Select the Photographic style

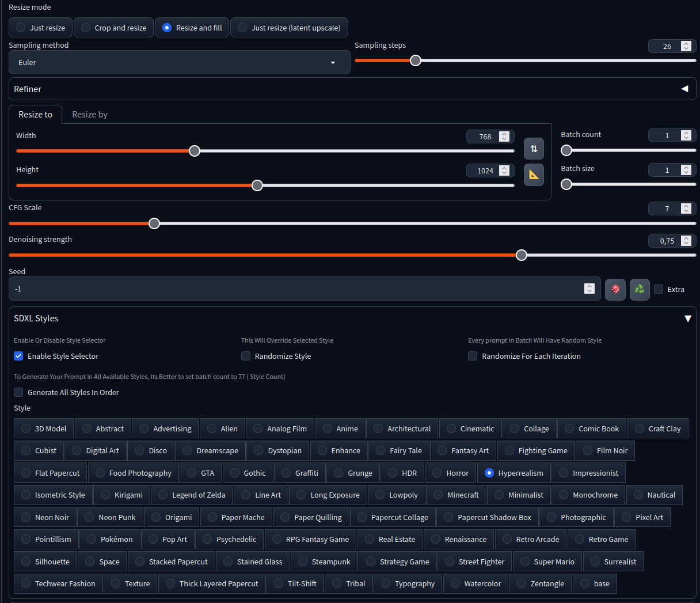pyautogui.click(x=576, y=517)
